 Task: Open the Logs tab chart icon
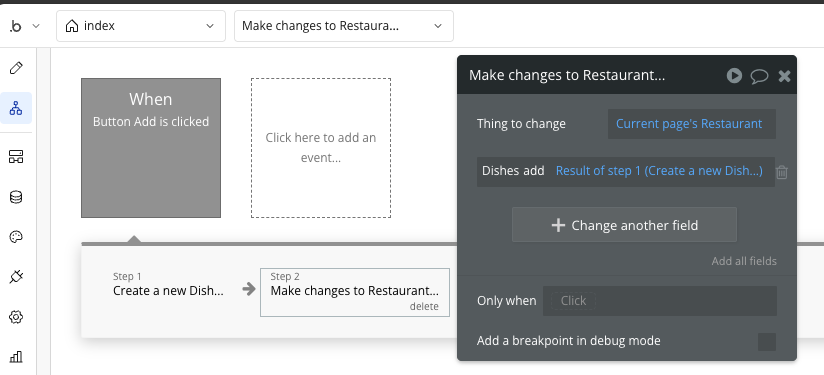click(x=16, y=357)
